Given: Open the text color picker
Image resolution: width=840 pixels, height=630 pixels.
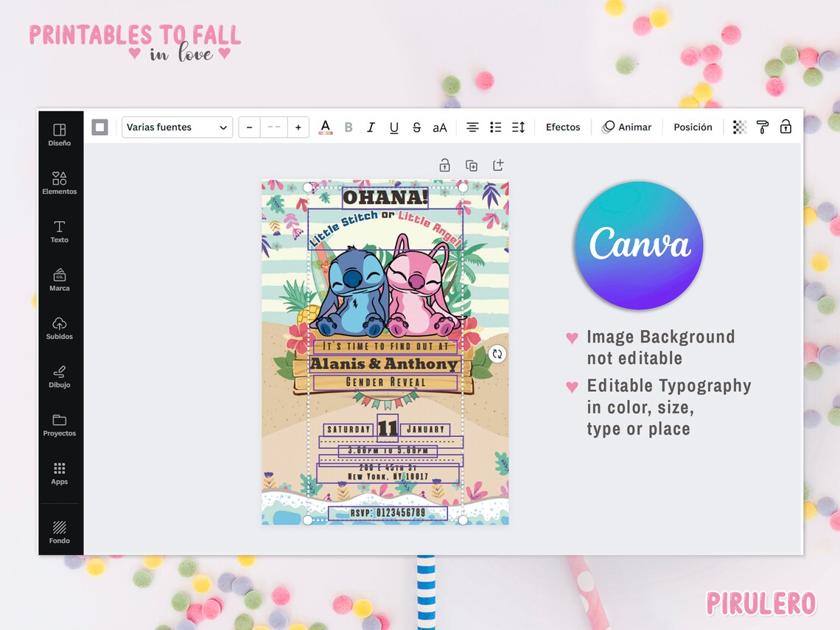Looking at the screenshot, I should [325, 127].
